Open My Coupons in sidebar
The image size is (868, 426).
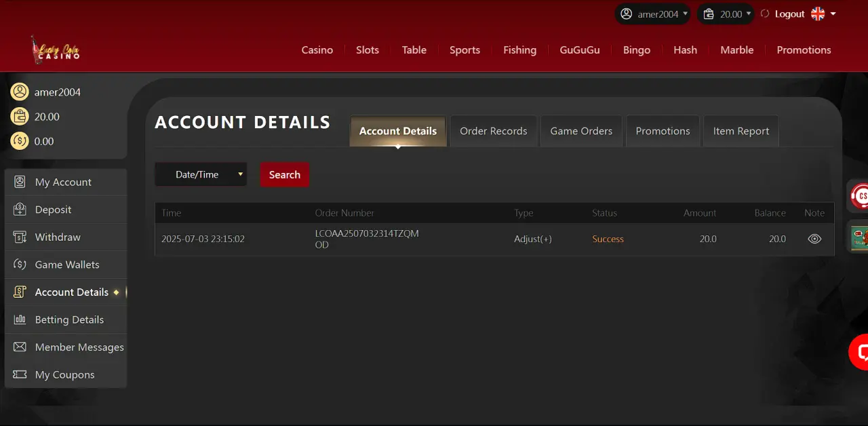point(66,374)
